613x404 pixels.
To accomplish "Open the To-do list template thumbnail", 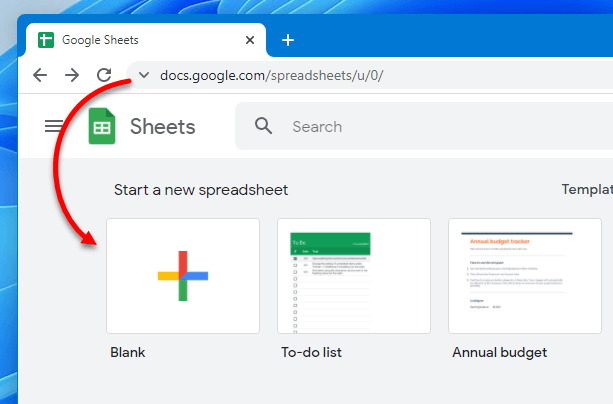I will (x=354, y=276).
